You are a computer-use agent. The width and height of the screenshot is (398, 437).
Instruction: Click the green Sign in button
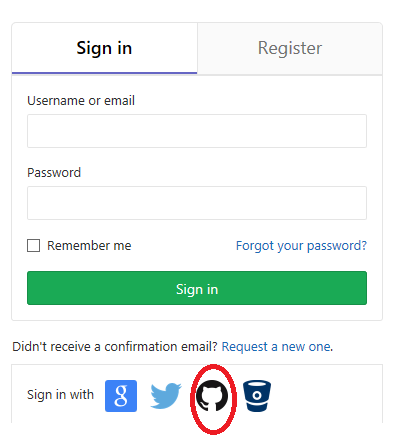coord(197,288)
